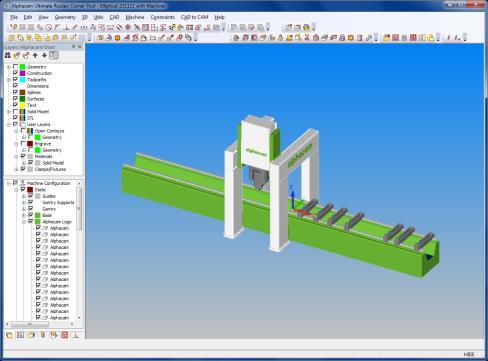Collapse the Open Contours node
Image resolution: width=488 pixels, height=361 pixels.
click(16, 131)
